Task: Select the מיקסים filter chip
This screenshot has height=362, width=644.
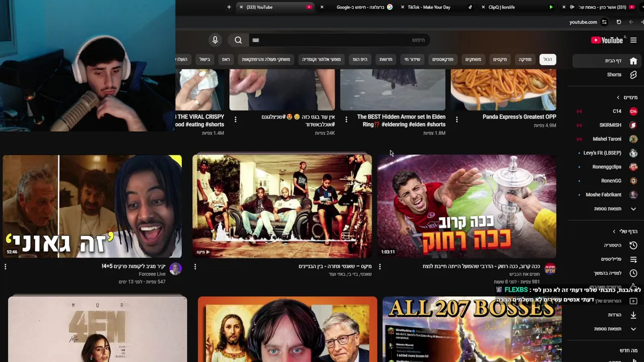Action: [x=500, y=59]
